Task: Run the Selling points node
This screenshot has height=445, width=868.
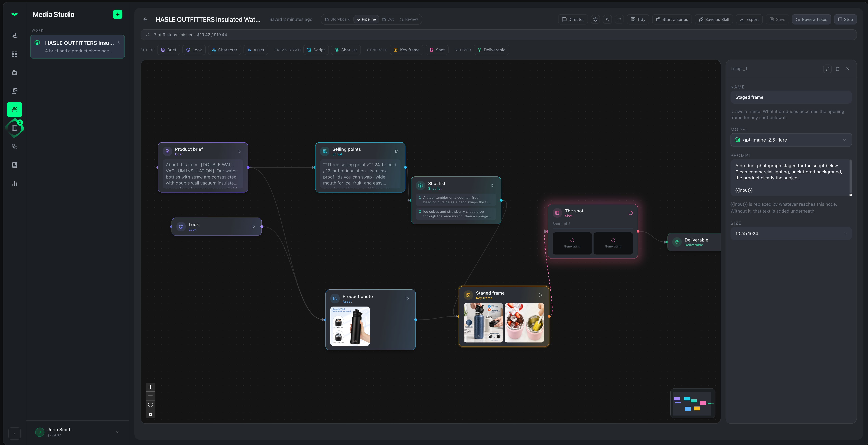Action: click(x=397, y=151)
